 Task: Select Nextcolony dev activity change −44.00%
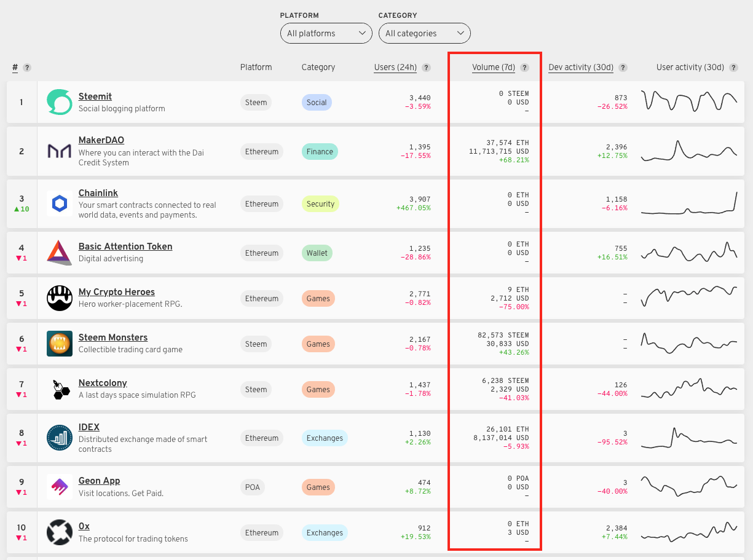point(612,393)
